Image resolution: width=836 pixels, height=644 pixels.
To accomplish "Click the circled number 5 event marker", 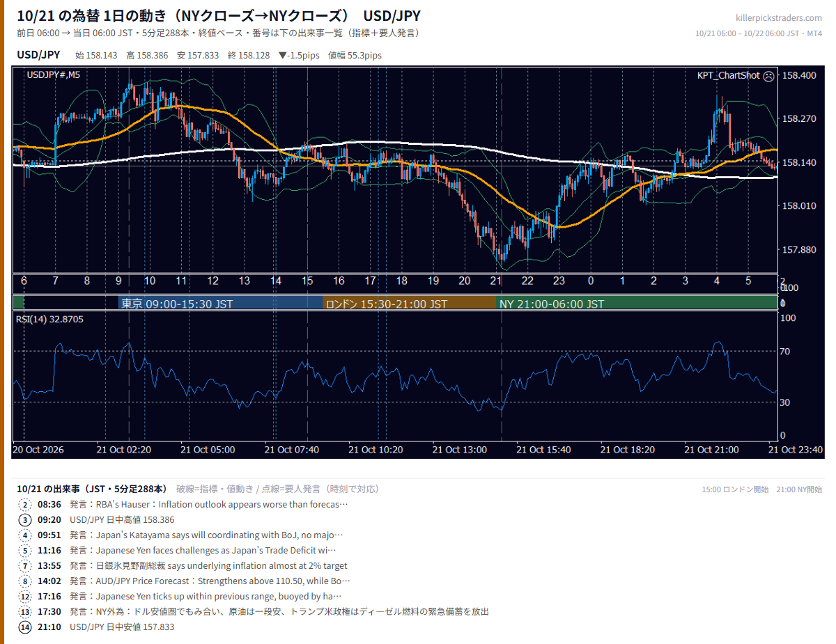I will click(26, 551).
